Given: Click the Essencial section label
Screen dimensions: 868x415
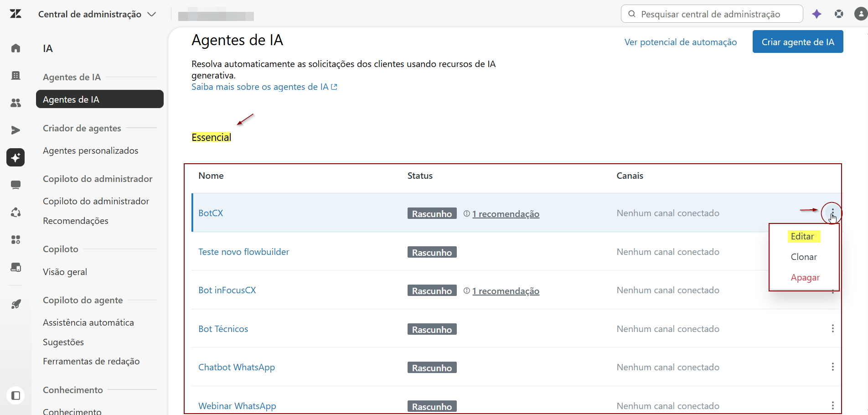Looking at the screenshot, I should coord(211,137).
